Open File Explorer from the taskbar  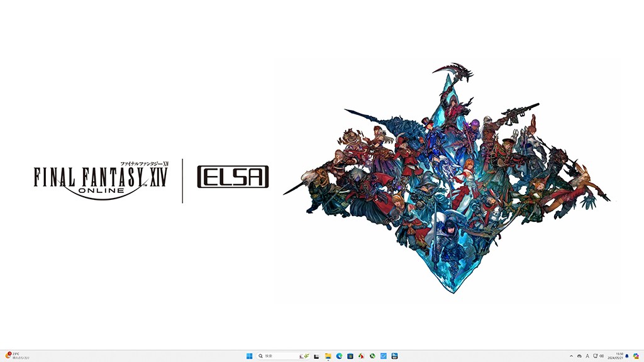(328, 356)
